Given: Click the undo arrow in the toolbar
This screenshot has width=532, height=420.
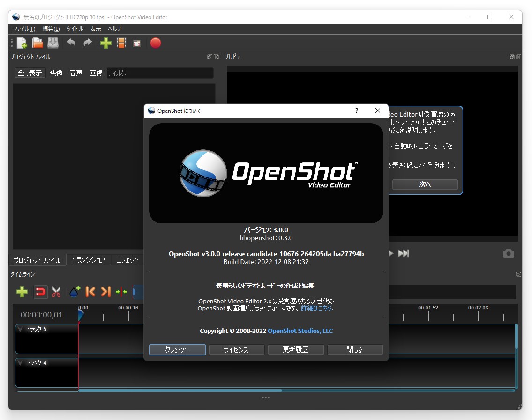Looking at the screenshot, I should click(71, 43).
